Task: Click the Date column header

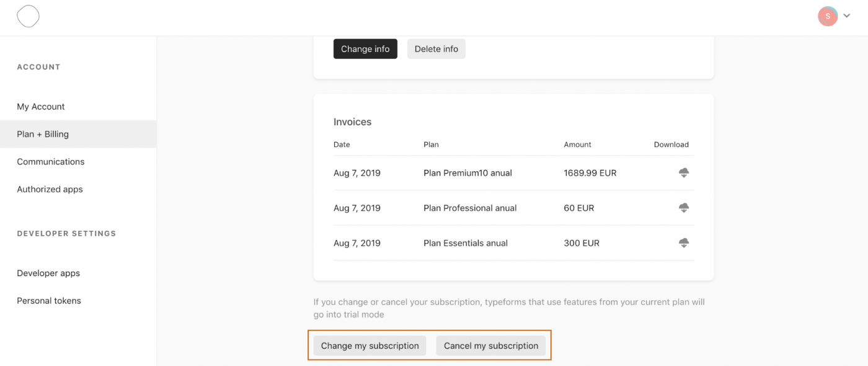Action: pyautogui.click(x=342, y=145)
